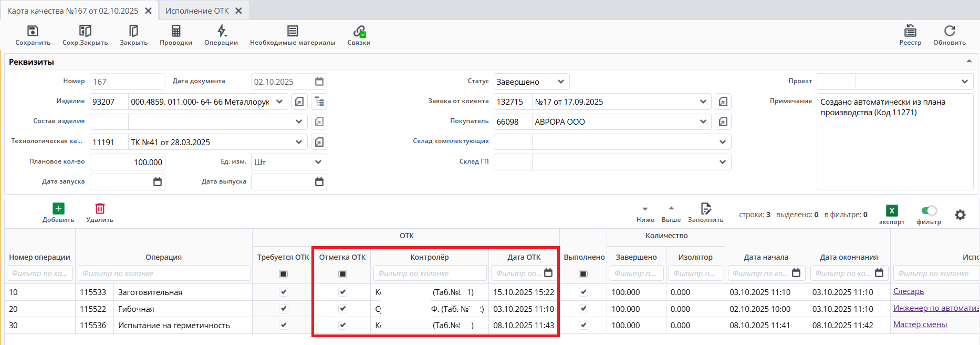Open the Покупатель dropdown list
This screenshot has height=345, width=980.
click(x=703, y=122)
